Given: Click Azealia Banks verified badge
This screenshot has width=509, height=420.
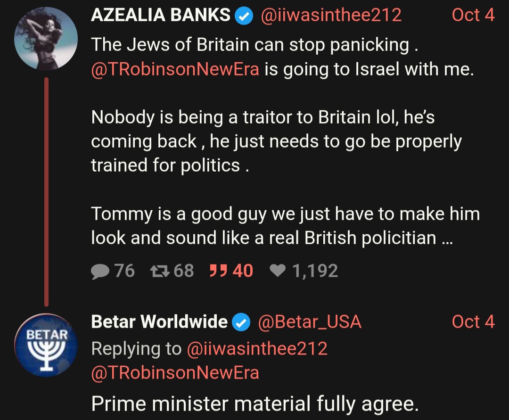Looking at the screenshot, I should tap(244, 16).
